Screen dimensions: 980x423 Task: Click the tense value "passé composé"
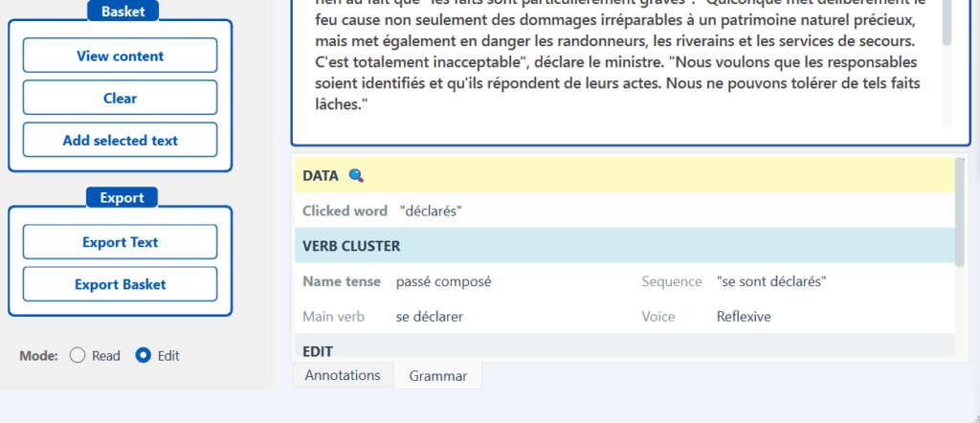click(444, 281)
